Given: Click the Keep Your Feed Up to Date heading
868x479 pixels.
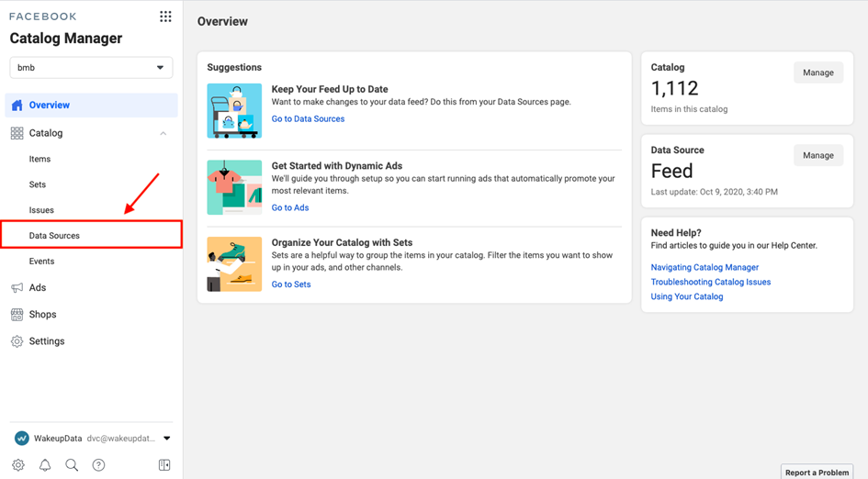Looking at the screenshot, I should click(x=330, y=89).
